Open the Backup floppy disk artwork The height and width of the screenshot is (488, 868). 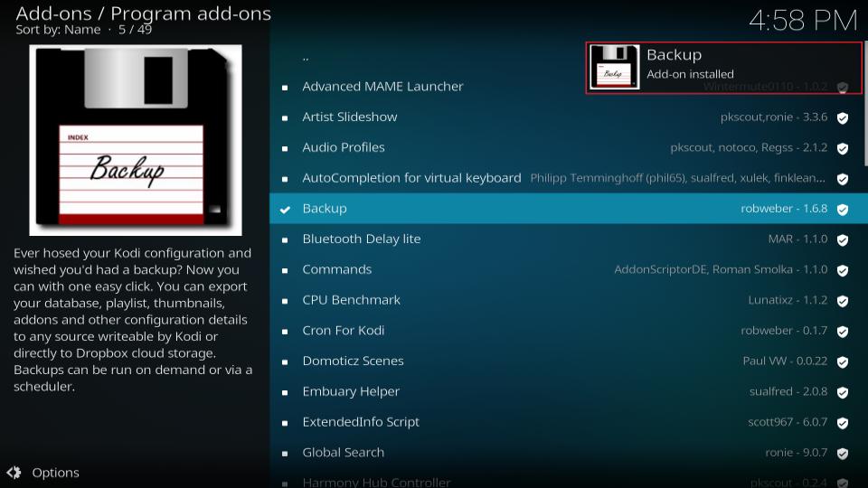point(136,140)
